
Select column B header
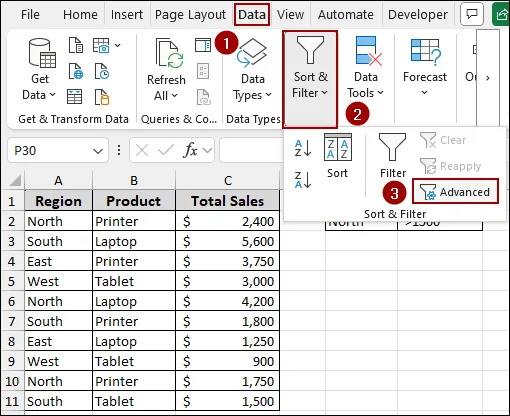(x=134, y=180)
